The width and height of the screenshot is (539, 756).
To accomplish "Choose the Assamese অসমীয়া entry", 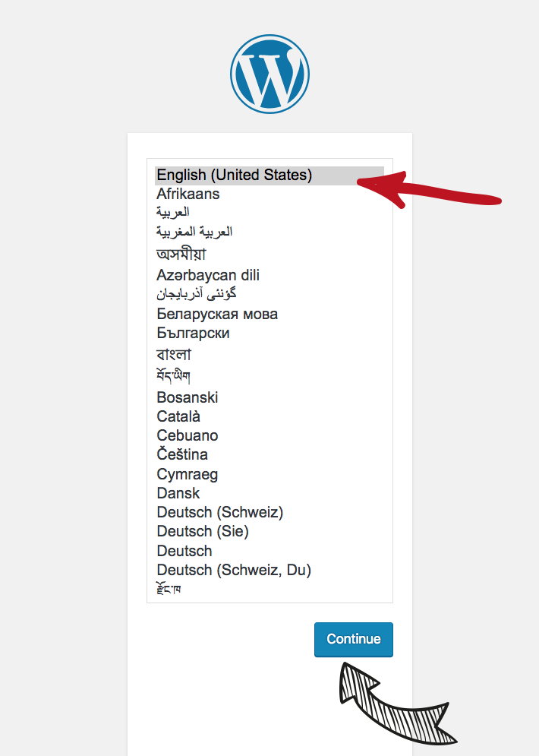I will [x=181, y=254].
